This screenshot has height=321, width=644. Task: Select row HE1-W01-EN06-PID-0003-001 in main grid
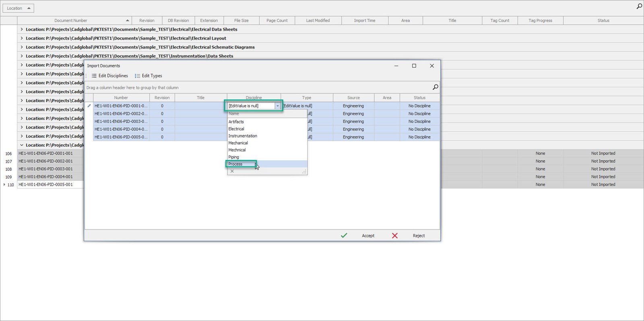(x=46, y=169)
